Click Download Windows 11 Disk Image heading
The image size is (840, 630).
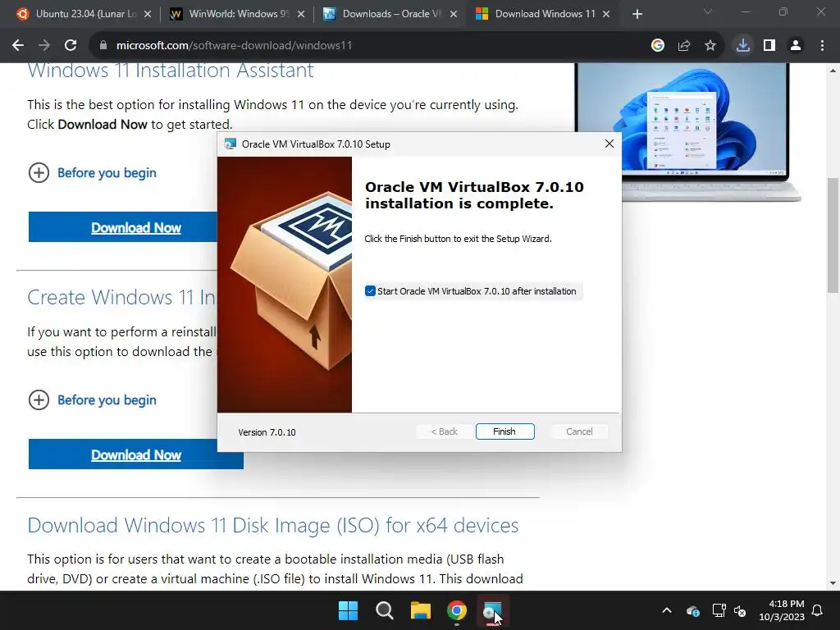coord(272,526)
